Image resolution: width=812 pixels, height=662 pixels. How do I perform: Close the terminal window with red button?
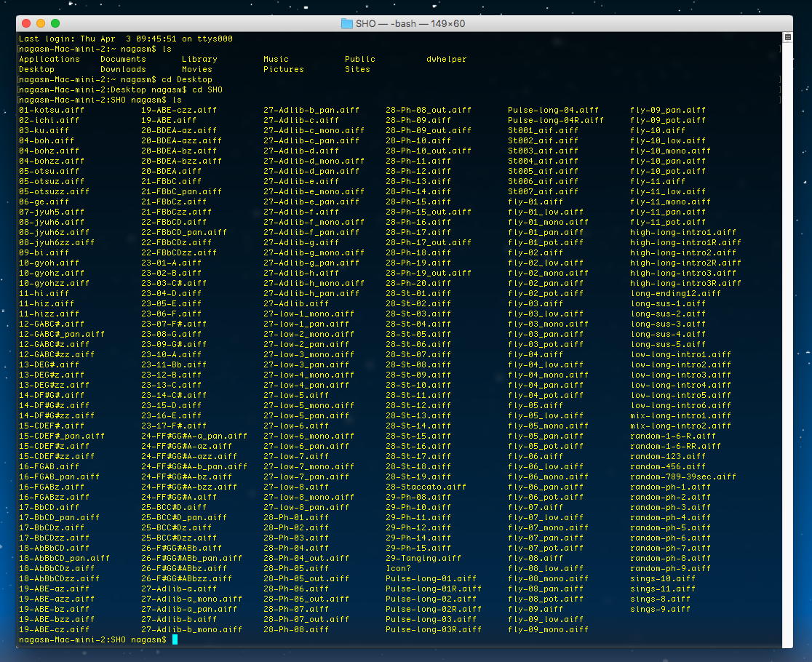26,23
